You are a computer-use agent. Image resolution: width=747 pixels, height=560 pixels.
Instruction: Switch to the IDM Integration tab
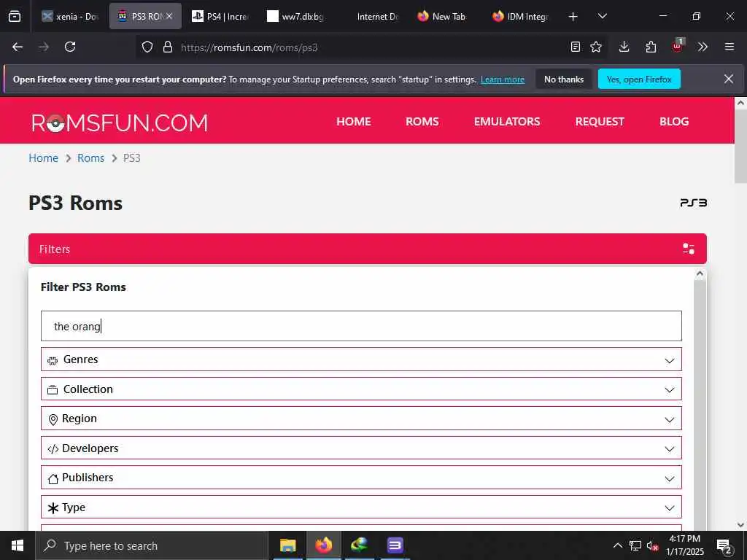tap(521, 16)
